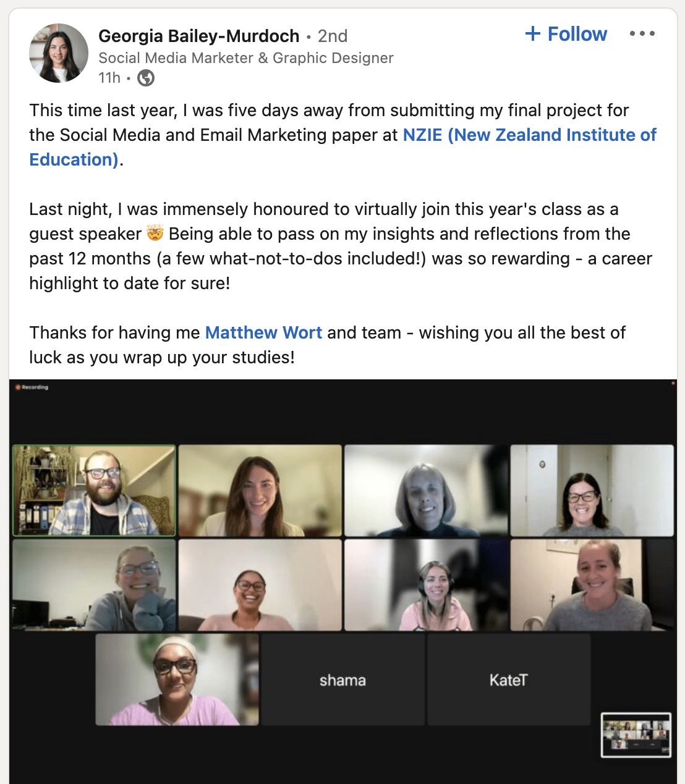This screenshot has height=784, width=685.
Task: Click the globe public visibility icon
Action: [x=146, y=78]
